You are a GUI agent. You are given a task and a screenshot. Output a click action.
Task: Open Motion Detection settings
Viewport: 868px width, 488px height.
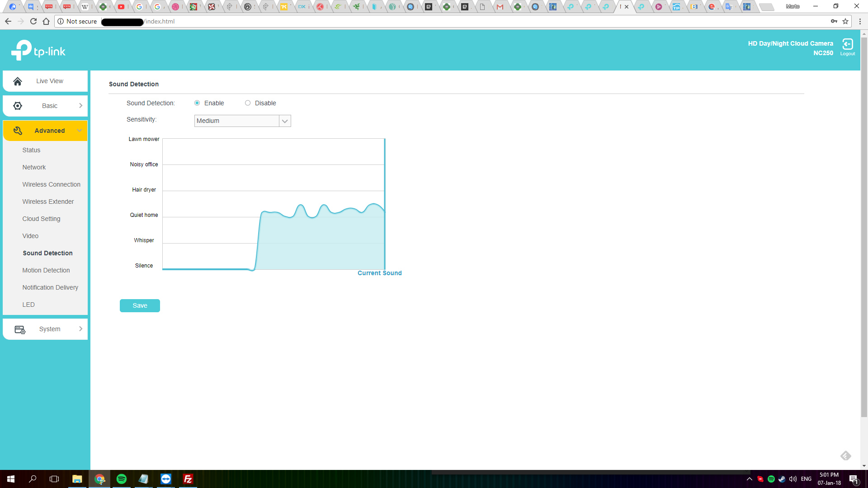(x=46, y=270)
